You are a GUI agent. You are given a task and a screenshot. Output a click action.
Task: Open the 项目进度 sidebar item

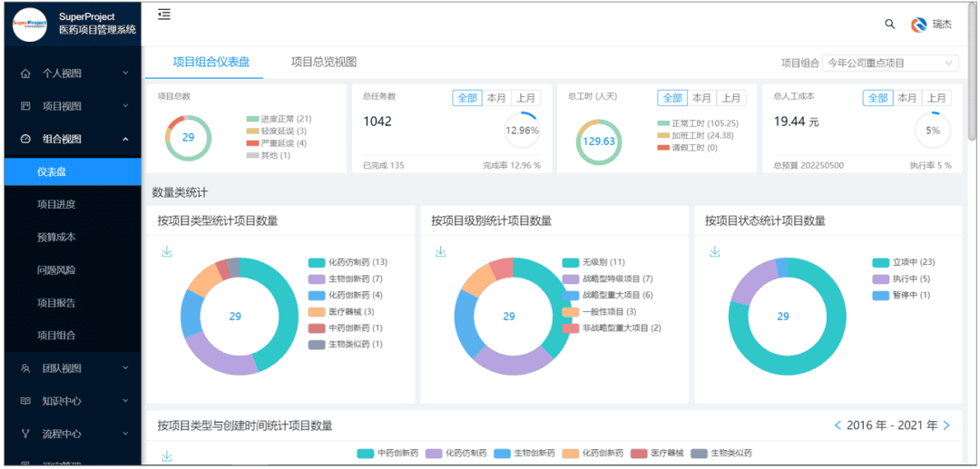[73, 204]
